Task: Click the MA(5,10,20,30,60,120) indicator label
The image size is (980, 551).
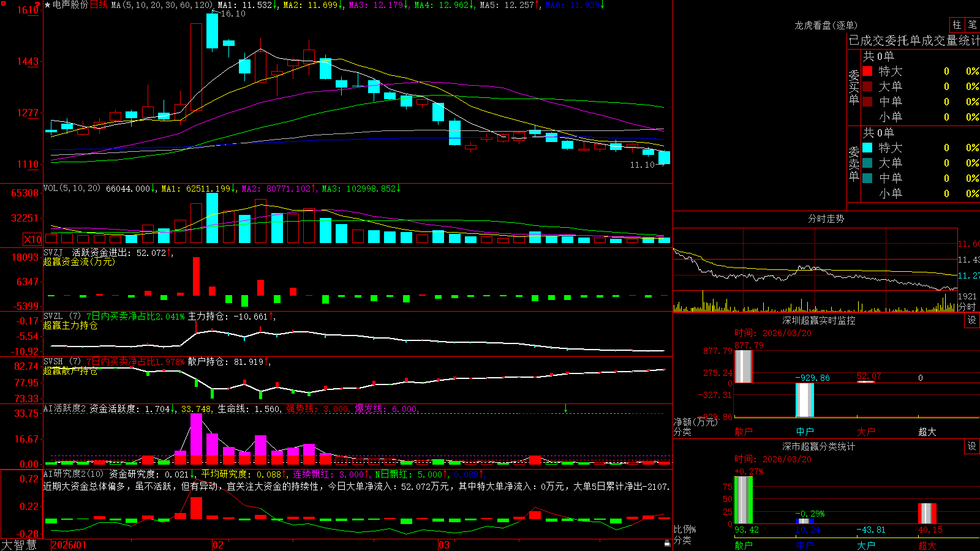Action: [162, 5]
